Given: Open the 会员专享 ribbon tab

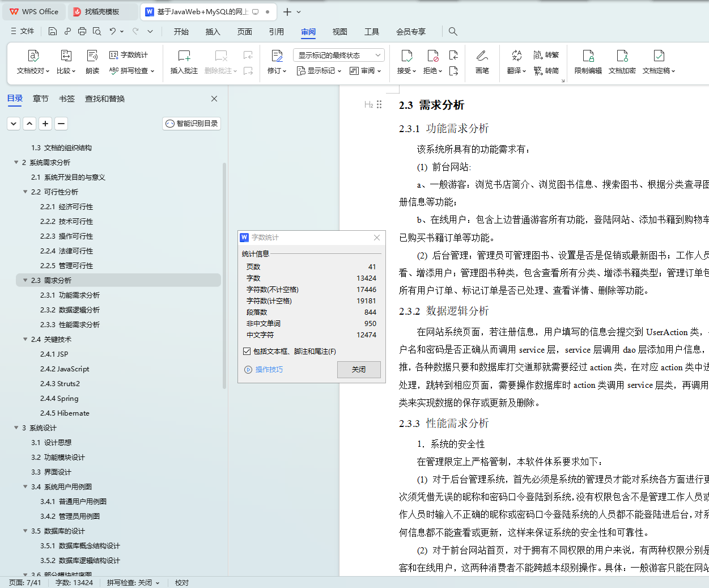Looking at the screenshot, I should (x=411, y=32).
